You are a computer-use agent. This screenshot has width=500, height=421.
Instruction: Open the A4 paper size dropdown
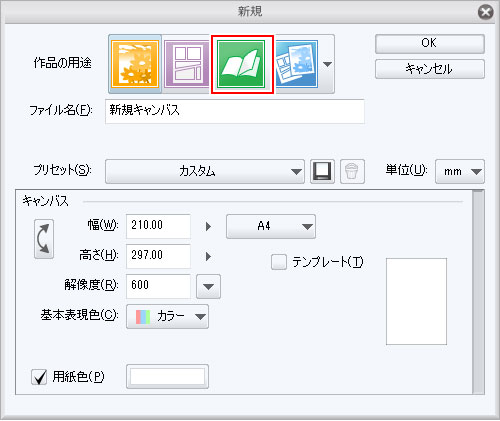271,227
